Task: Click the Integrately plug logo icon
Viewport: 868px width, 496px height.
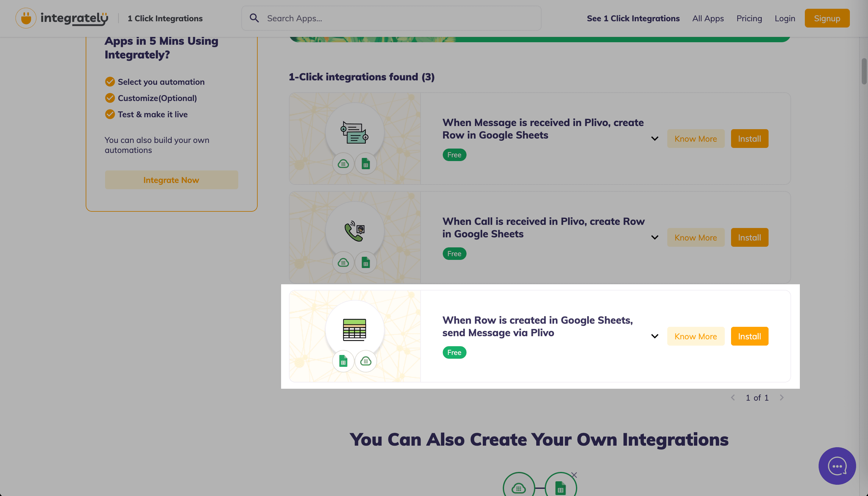Action: (x=26, y=18)
